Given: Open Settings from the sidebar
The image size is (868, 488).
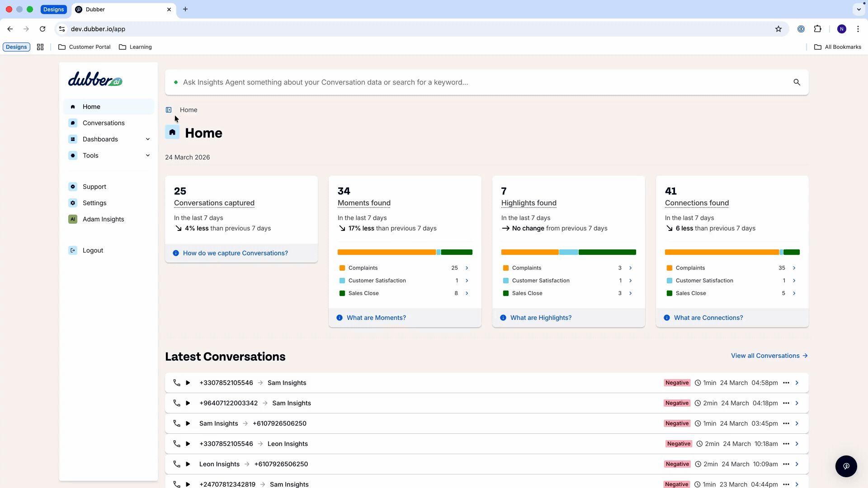Looking at the screenshot, I should [x=94, y=203].
